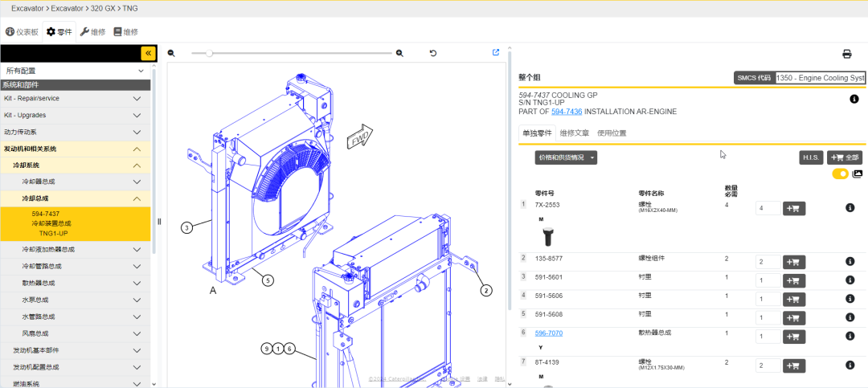
Task: Collapse 冷却总成 item
Action: [x=76, y=198]
